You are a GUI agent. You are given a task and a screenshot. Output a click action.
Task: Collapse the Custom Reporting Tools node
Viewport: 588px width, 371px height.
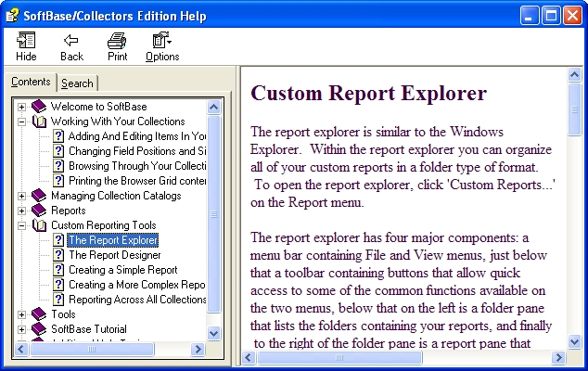pyautogui.click(x=21, y=225)
